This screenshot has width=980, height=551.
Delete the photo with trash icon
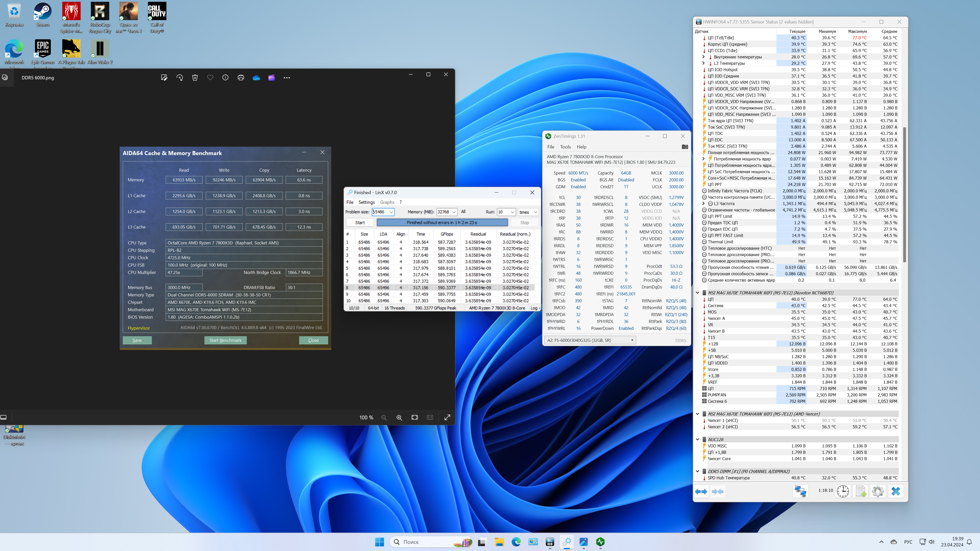195,78
